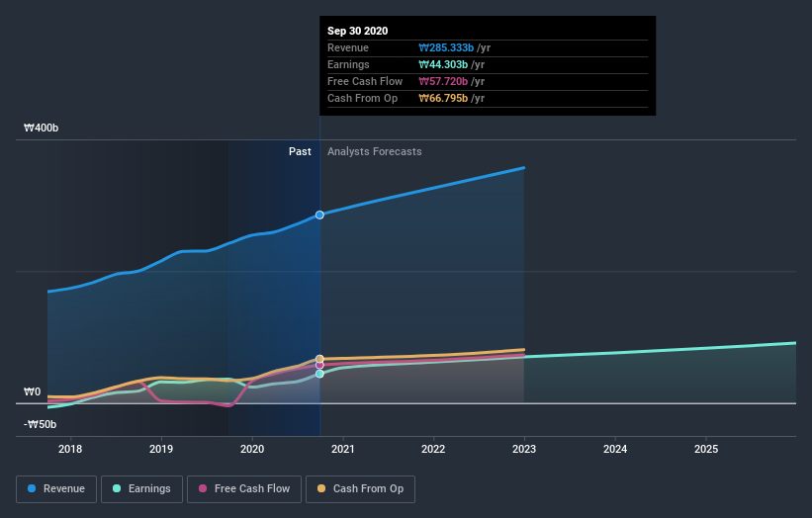
Task: Click the Cash From Op label in tooltip
Action: click(x=363, y=98)
